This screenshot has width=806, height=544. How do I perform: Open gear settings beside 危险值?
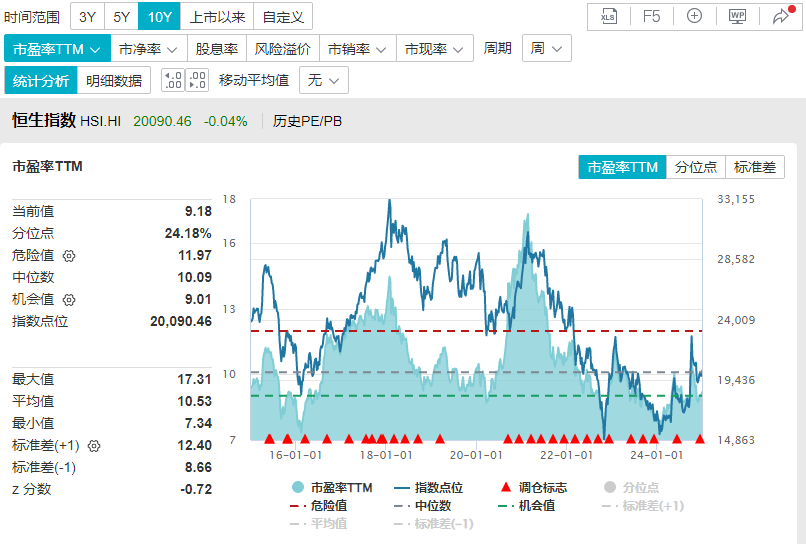tap(69, 256)
